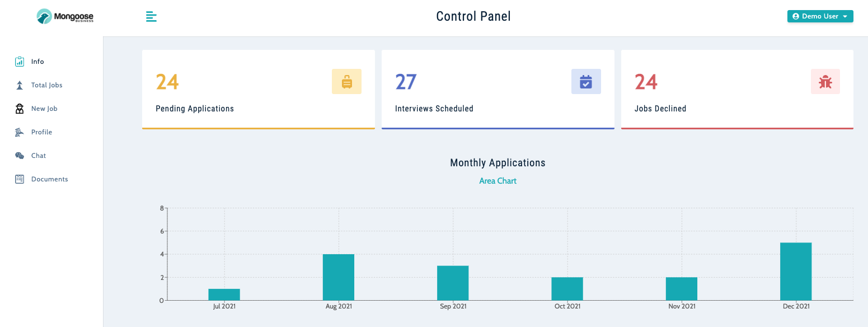Click the Mongoose Business logo

click(65, 17)
